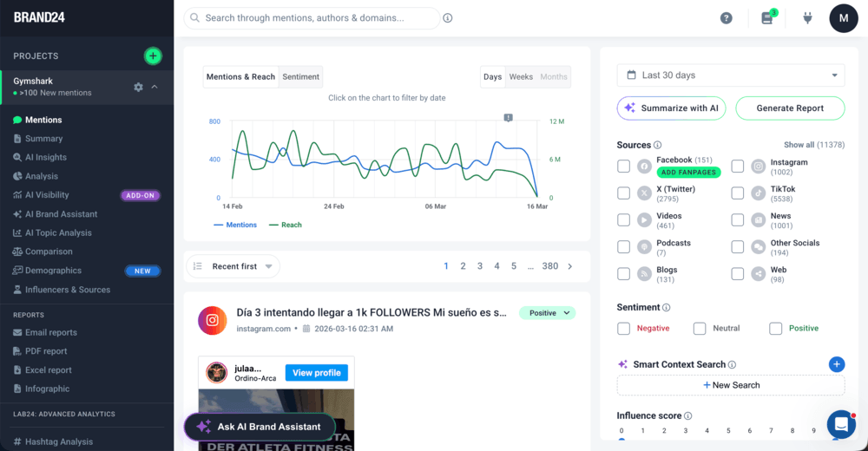Image resolution: width=868 pixels, height=451 pixels.
Task: Click the influence score slider track
Action: (x=729, y=441)
